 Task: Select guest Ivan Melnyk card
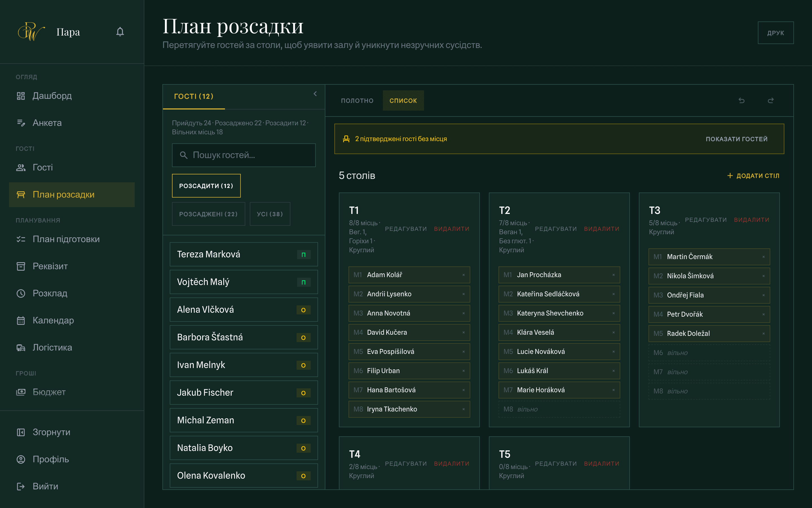click(244, 365)
